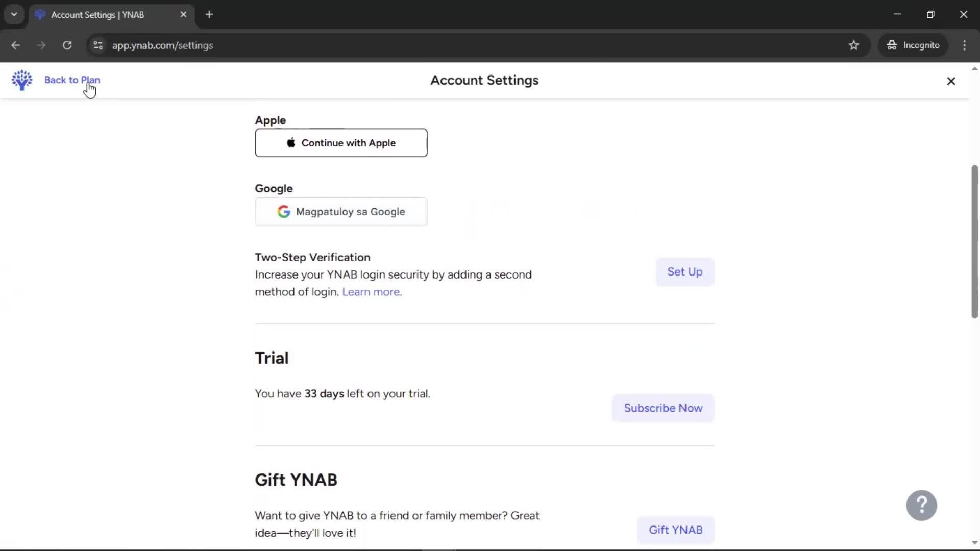Click the Trial section heading
The height and width of the screenshot is (551, 980).
point(272,358)
